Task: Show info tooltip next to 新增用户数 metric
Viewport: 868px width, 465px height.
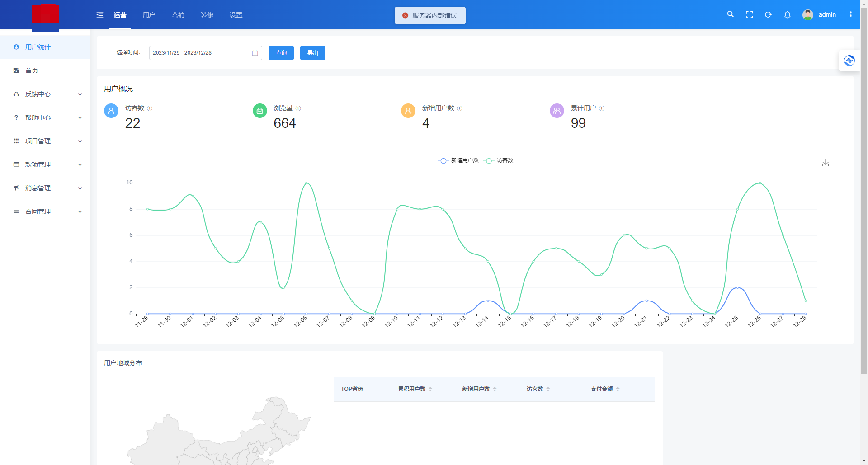Action: click(459, 108)
